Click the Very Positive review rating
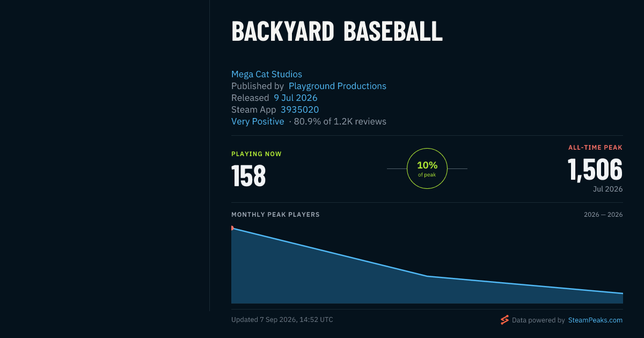Viewport: 644px width, 338px height. coord(258,122)
